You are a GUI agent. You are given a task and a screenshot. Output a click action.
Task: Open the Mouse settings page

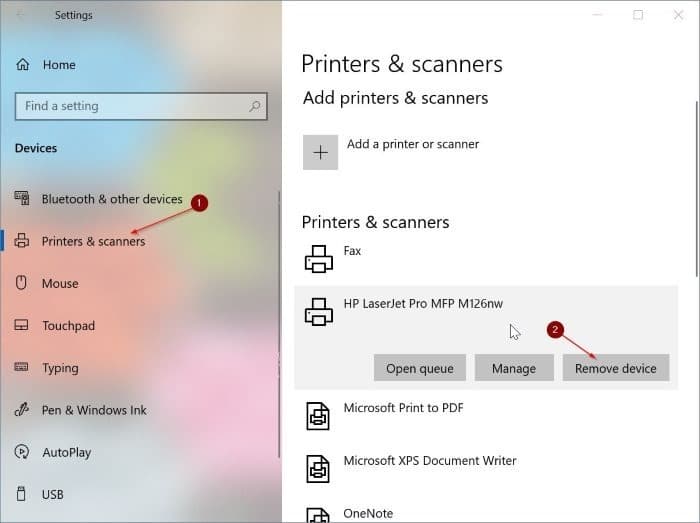[60, 283]
